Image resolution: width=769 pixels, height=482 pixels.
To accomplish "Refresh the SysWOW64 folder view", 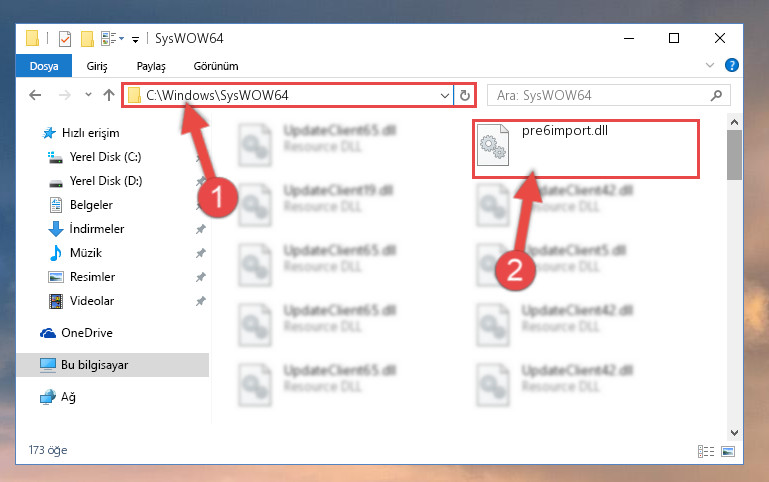I will point(465,95).
